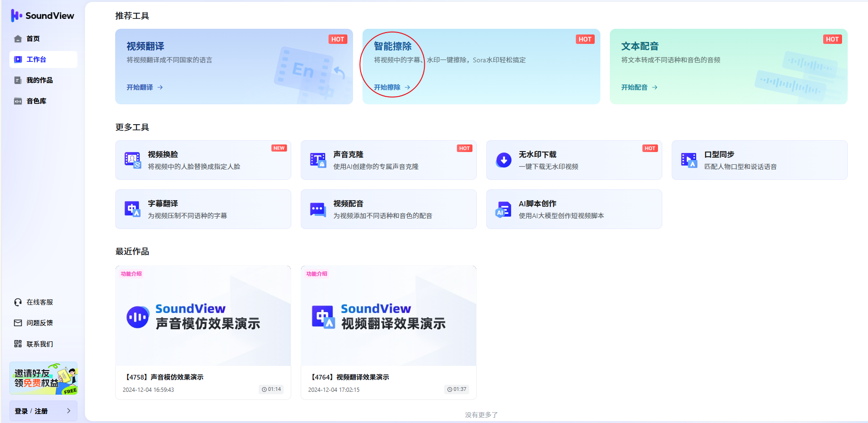Image resolution: width=868 pixels, height=423 pixels.
Task: Click description 将视频翻译成不同国家的语言
Action: [169, 60]
